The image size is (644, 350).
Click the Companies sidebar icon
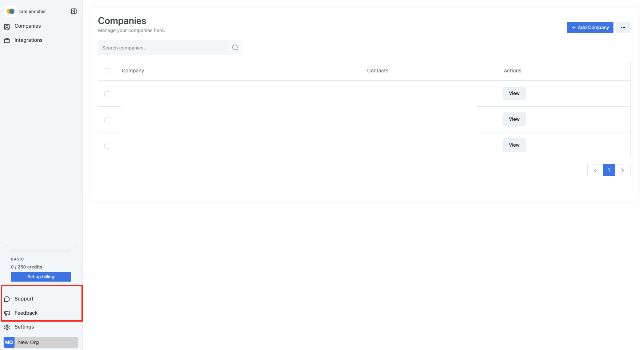coord(7,26)
